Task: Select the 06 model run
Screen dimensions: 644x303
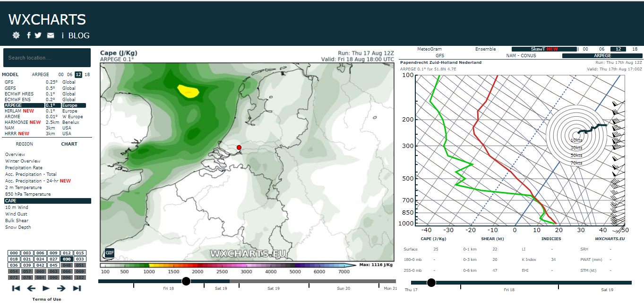Action: [69, 75]
